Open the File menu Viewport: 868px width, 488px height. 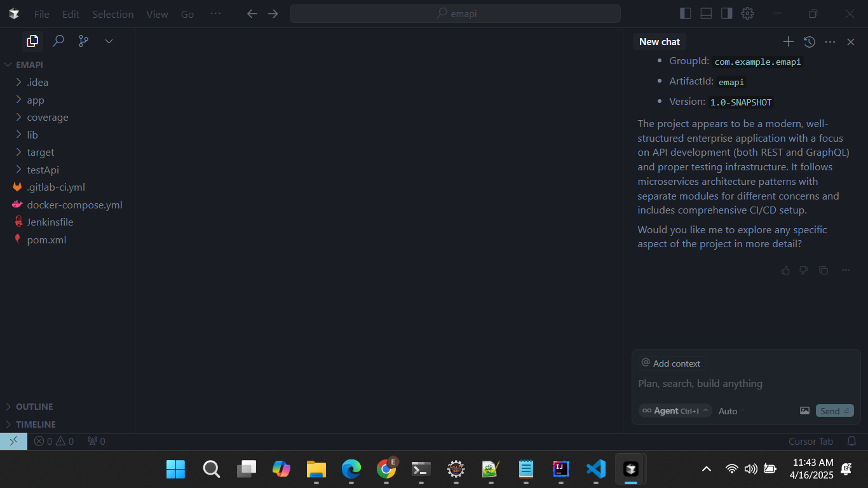42,14
